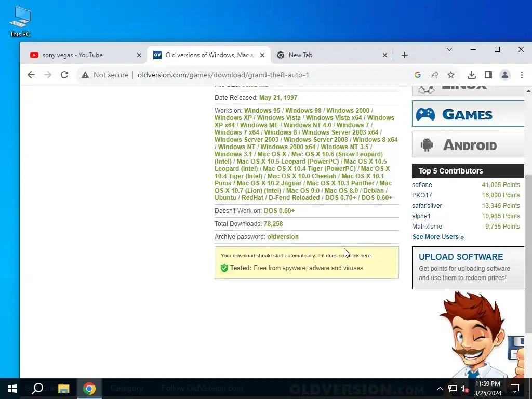Select total downloads value 78,258

pos(273,224)
